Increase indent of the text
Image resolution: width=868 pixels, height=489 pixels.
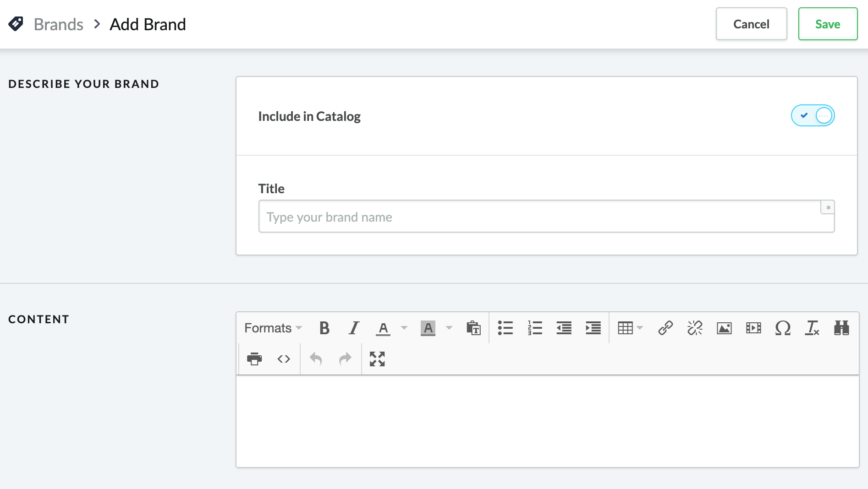click(593, 328)
